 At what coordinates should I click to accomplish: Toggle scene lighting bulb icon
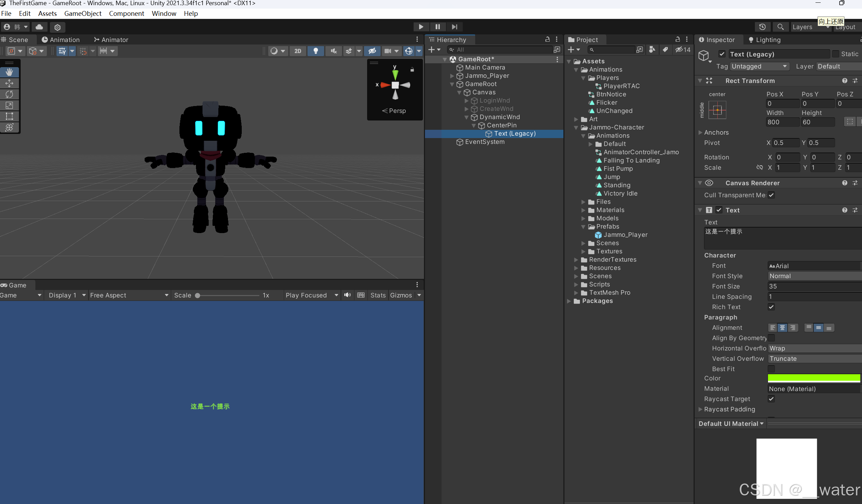tap(315, 51)
